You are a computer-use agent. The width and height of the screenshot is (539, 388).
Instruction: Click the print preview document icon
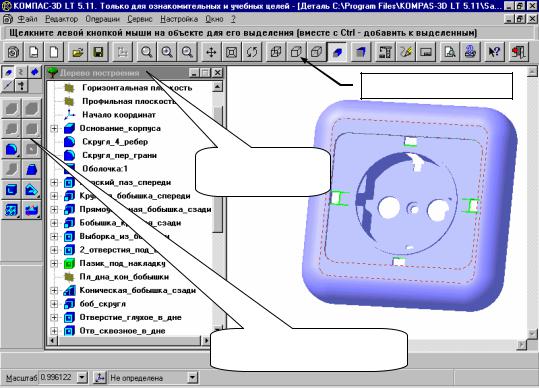(x=450, y=52)
